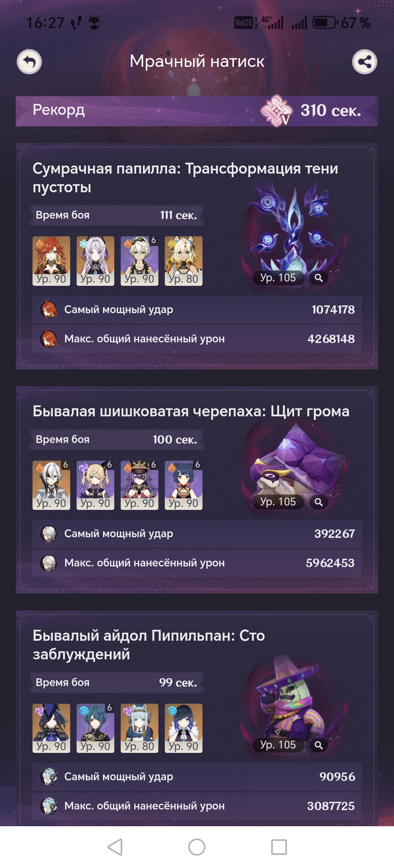The width and height of the screenshot is (394, 868).
Task: Tap Сумрачная папилла boss image
Action: click(x=290, y=229)
